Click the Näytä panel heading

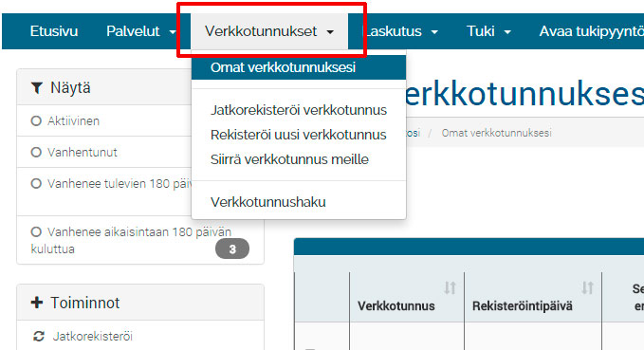(70, 87)
